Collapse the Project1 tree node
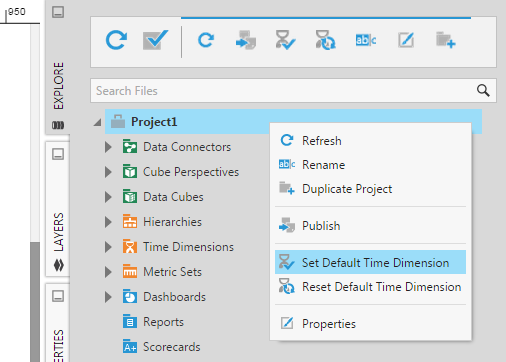The width and height of the screenshot is (506, 362). (97, 122)
